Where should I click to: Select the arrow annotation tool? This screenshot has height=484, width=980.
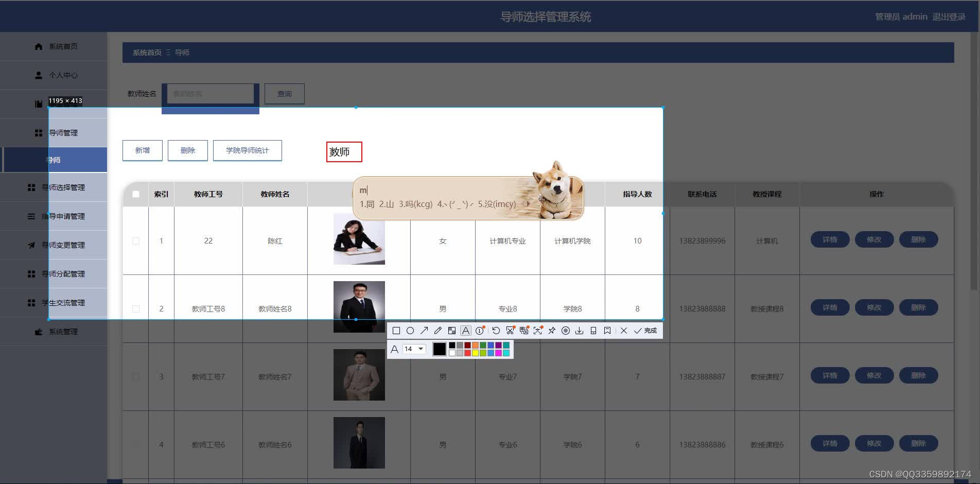click(424, 331)
